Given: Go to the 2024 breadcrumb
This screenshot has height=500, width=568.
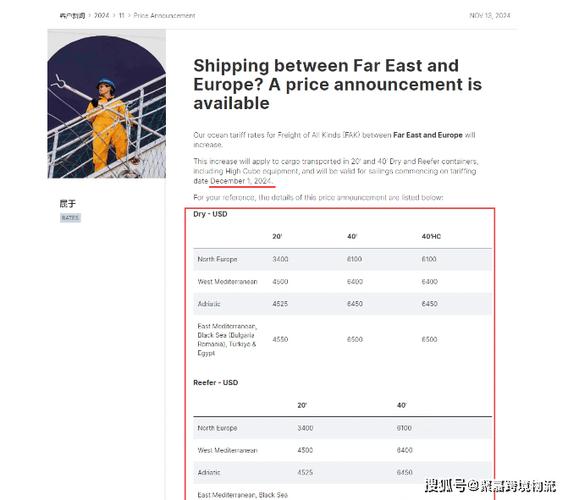Looking at the screenshot, I should point(101,16).
